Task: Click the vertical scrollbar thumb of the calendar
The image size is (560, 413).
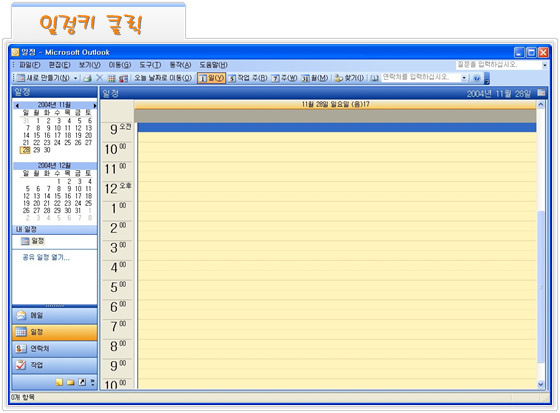Action: (541, 287)
